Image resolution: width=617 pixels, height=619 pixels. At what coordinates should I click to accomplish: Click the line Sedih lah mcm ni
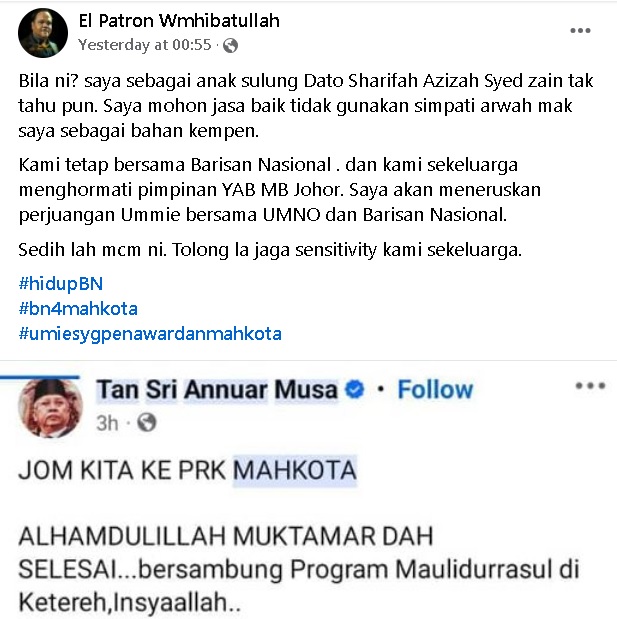coord(270,250)
